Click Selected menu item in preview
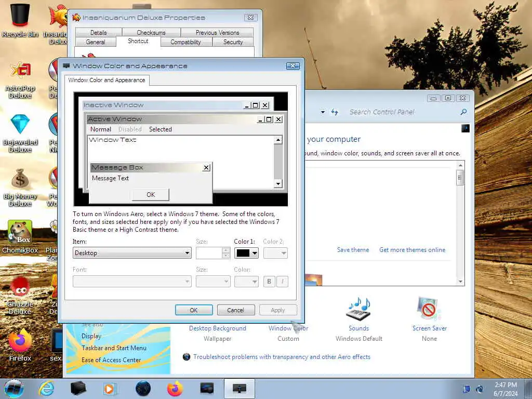Viewport: 532px width, 399px height. tap(161, 129)
